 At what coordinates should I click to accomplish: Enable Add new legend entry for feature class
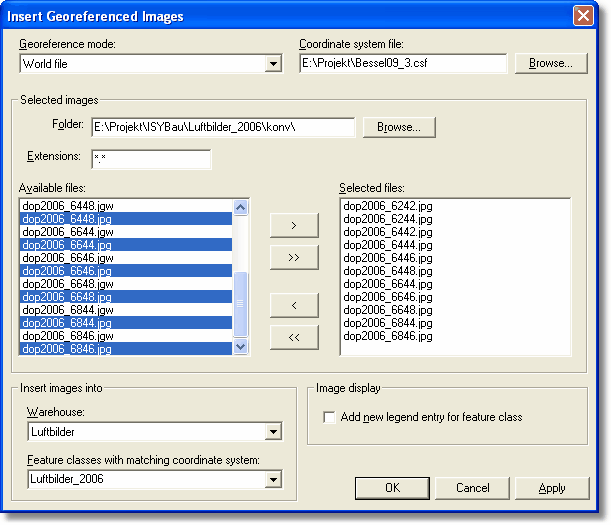point(330,417)
